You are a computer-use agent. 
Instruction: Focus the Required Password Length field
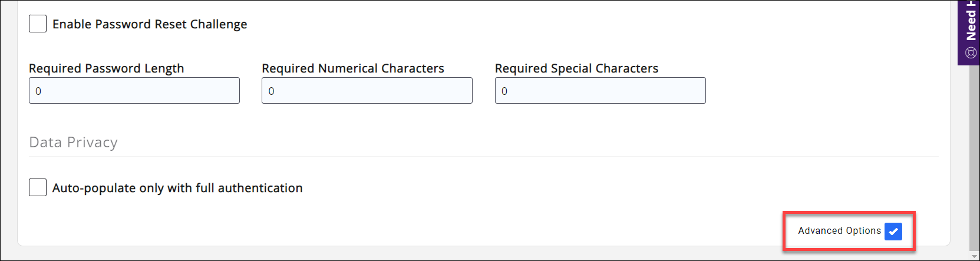134,91
